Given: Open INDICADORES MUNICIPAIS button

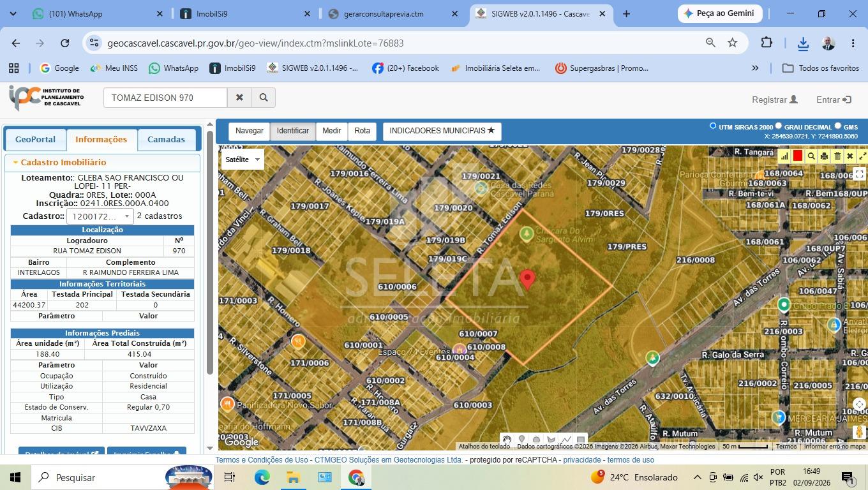Looking at the screenshot, I should point(442,131).
